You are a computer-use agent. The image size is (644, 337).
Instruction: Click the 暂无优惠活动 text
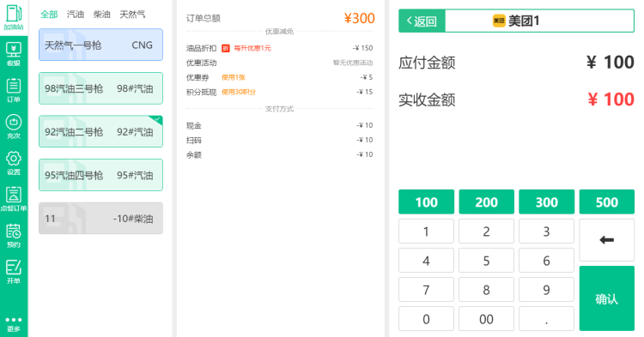pyautogui.click(x=353, y=63)
